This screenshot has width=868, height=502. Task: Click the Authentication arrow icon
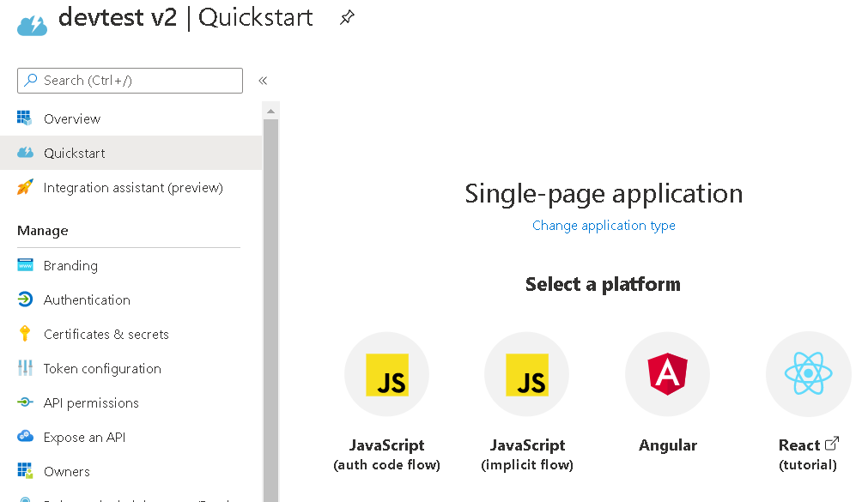point(25,299)
